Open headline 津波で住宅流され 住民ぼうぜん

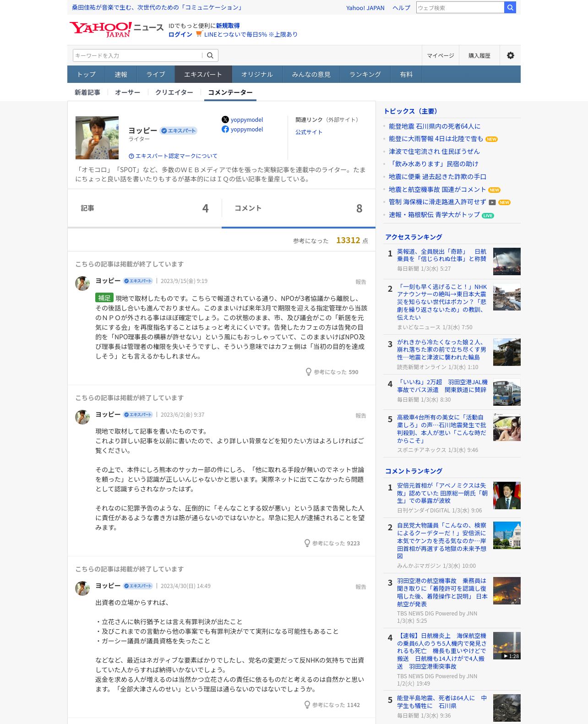point(434,152)
